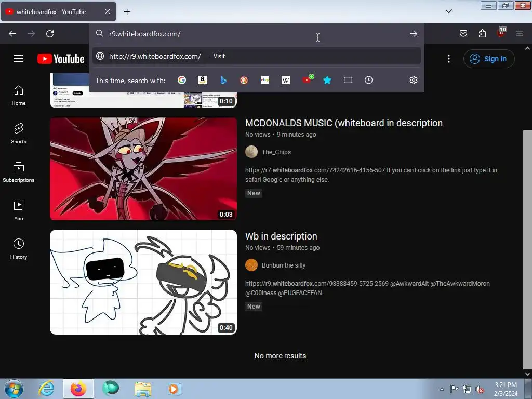
Task: Search this time with Amazon
Action: (203, 80)
